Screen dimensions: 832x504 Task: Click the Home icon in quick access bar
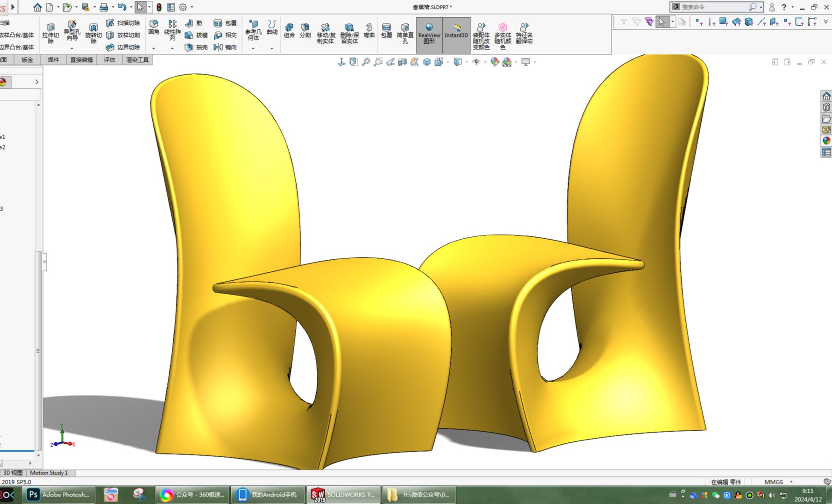click(37, 7)
